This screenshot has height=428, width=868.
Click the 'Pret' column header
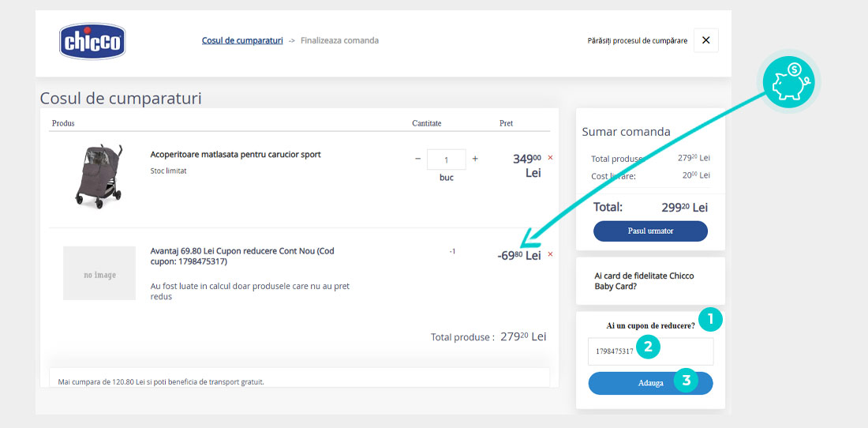(506, 123)
